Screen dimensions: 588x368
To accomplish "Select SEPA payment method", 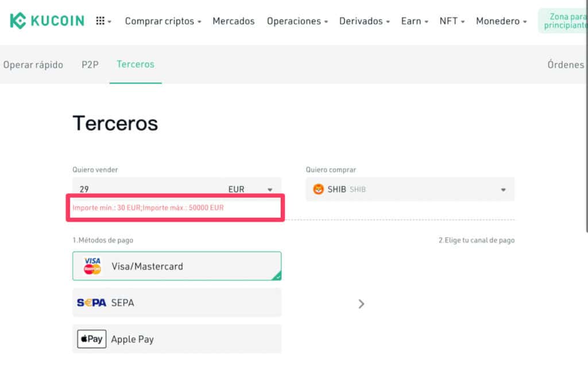I will tap(177, 302).
